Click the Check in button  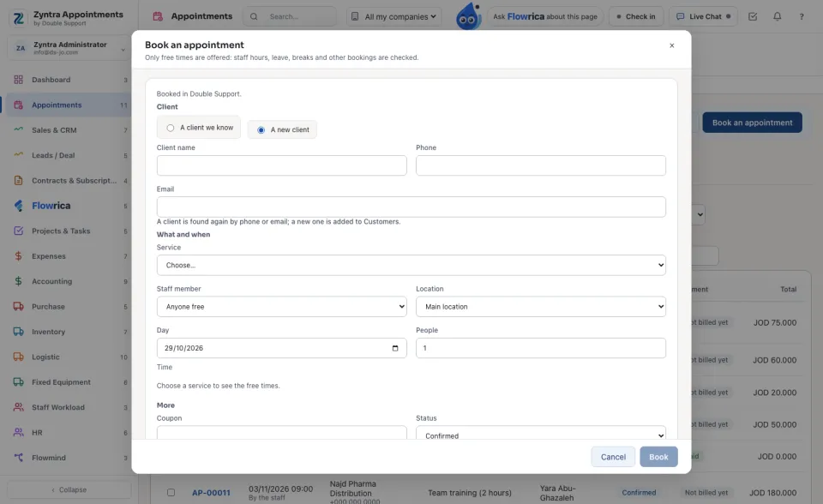(636, 17)
